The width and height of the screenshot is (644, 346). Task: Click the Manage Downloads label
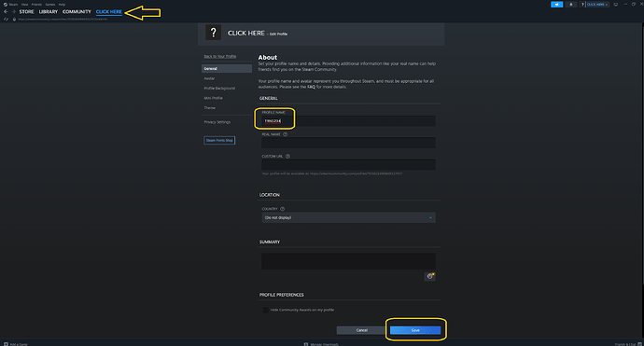(x=325, y=344)
